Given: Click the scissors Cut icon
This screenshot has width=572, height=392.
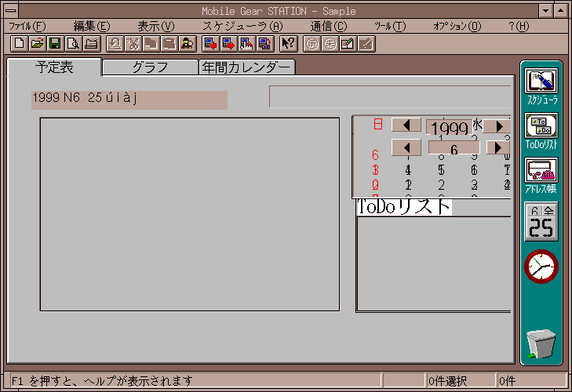Looking at the screenshot, I should 133,44.
